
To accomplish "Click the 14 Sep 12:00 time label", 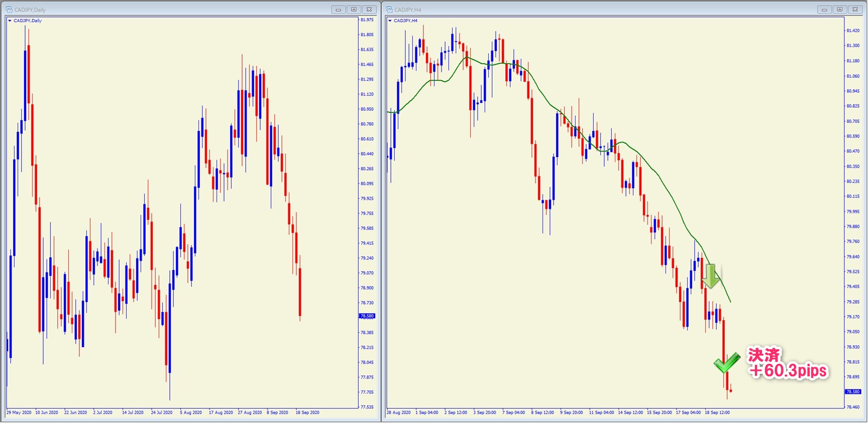I will pos(630,412).
